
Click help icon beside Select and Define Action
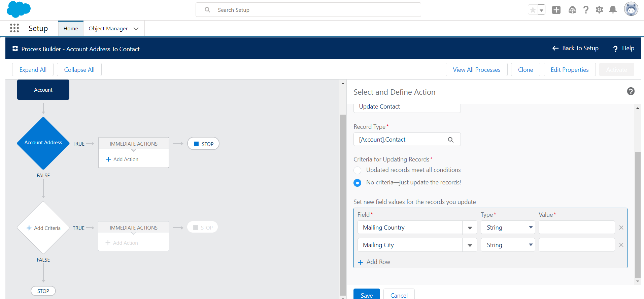631,91
